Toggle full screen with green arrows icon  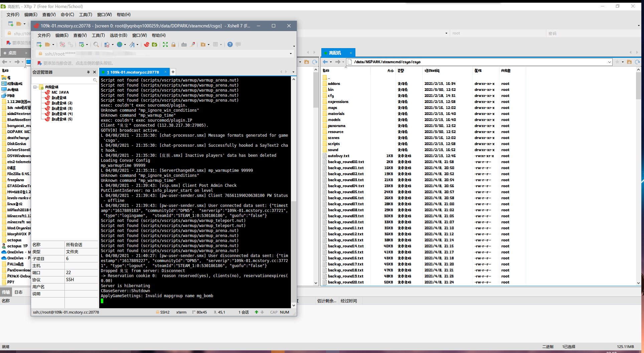point(165,44)
